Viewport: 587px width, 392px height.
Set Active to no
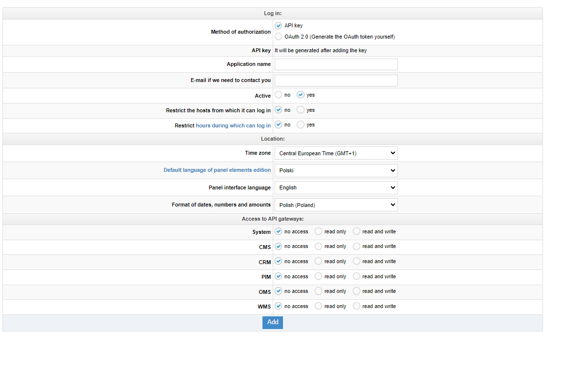click(x=279, y=95)
